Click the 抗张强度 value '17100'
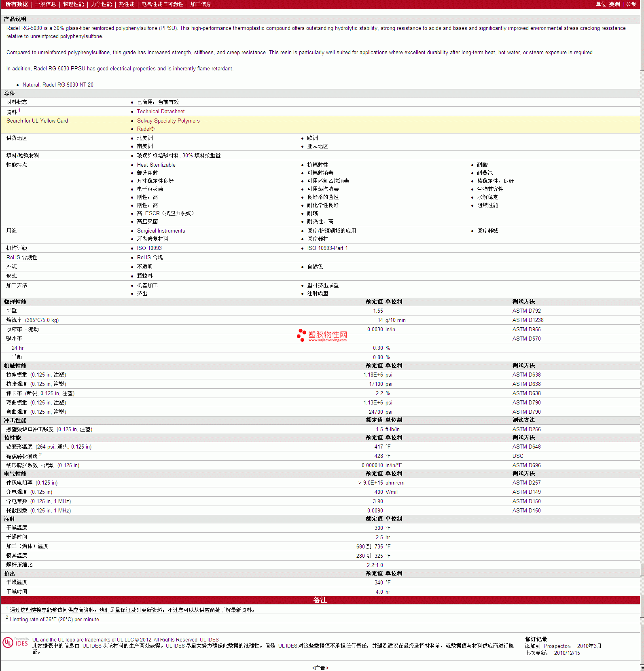This screenshot has height=671, width=644. click(376, 384)
